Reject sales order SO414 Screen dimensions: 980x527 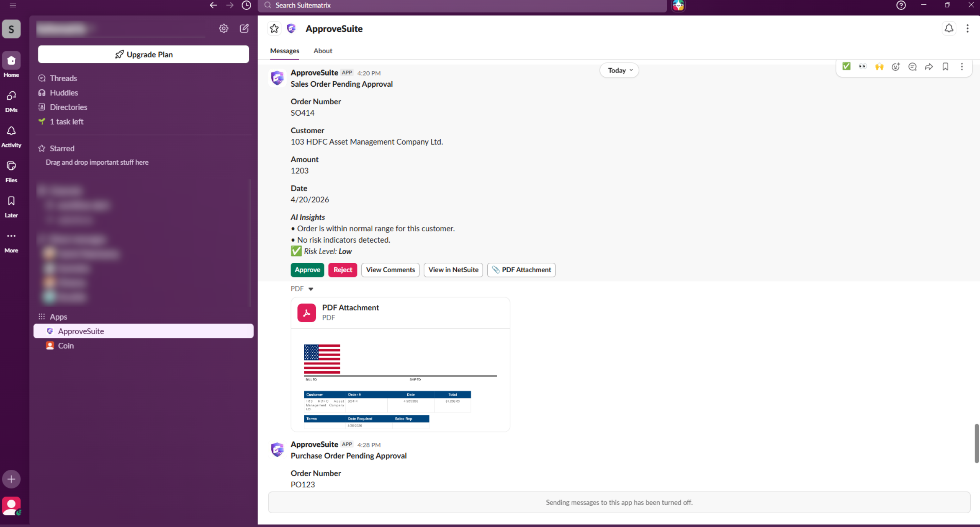coord(343,270)
